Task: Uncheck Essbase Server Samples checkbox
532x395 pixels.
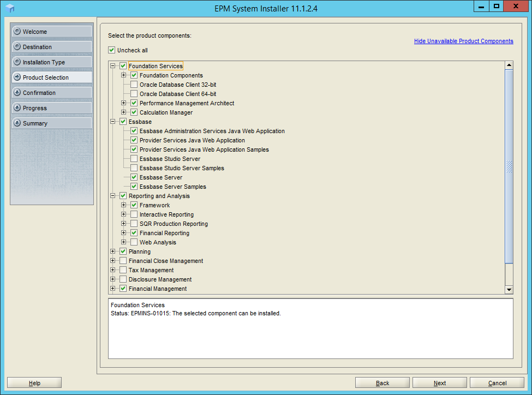Action: coord(134,186)
